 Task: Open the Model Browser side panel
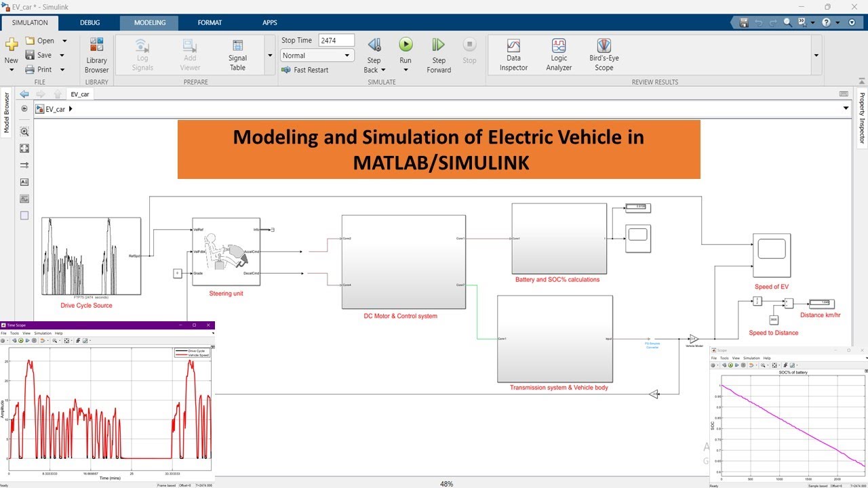pyautogui.click(x=7, y=111)
